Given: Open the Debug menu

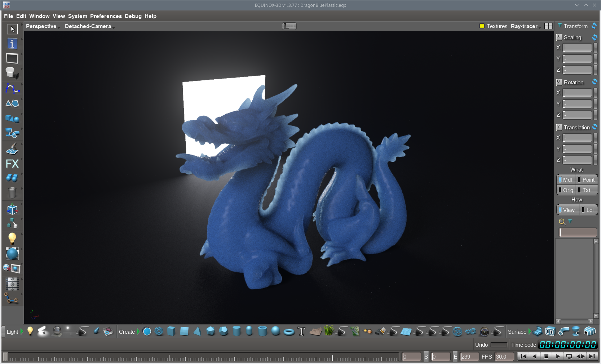Looking at the screenshot, I should point(133,16).
